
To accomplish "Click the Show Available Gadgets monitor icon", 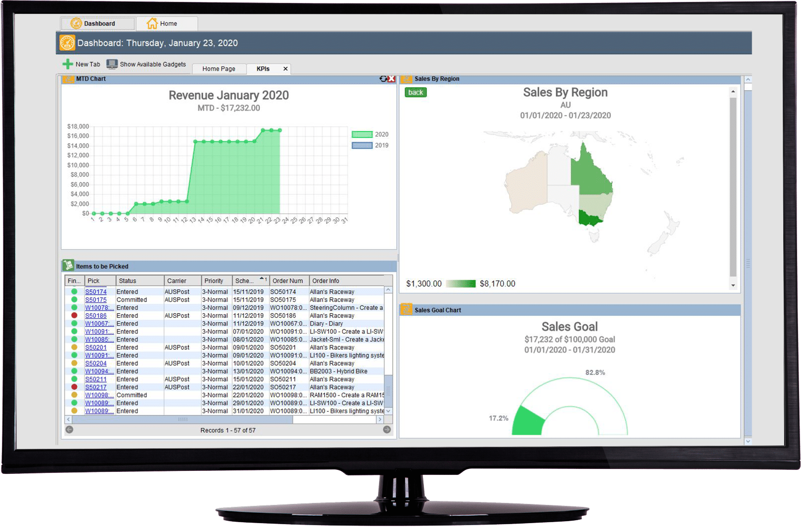I will [x=112, y=64].
